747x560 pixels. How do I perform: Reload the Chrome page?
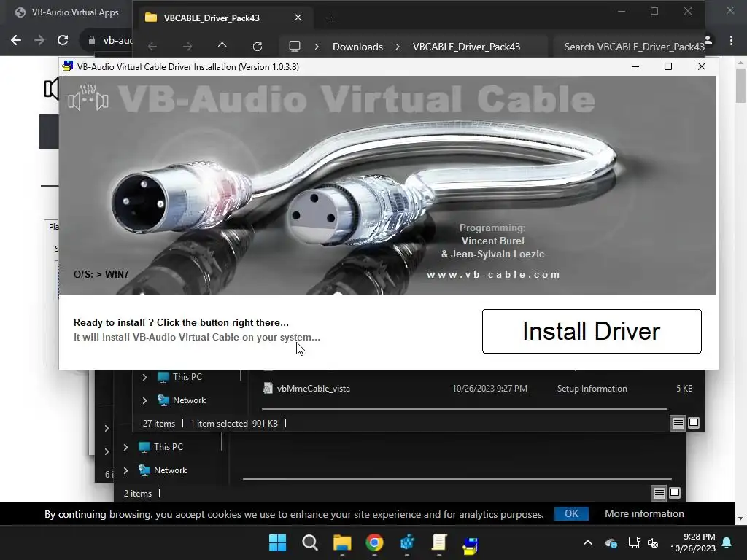[x=63, y=40]
